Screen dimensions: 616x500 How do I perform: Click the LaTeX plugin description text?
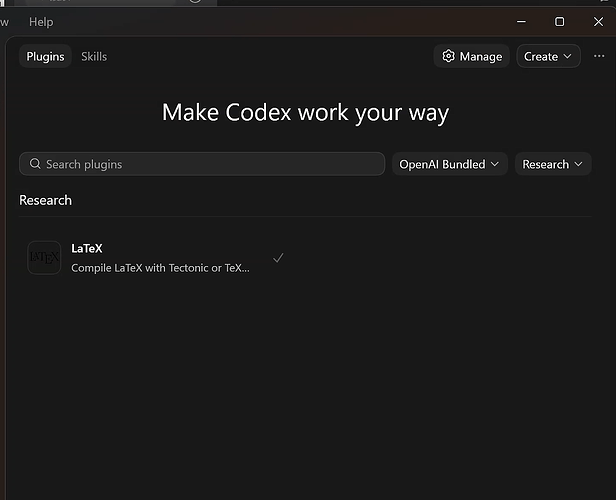pos(160,268)
